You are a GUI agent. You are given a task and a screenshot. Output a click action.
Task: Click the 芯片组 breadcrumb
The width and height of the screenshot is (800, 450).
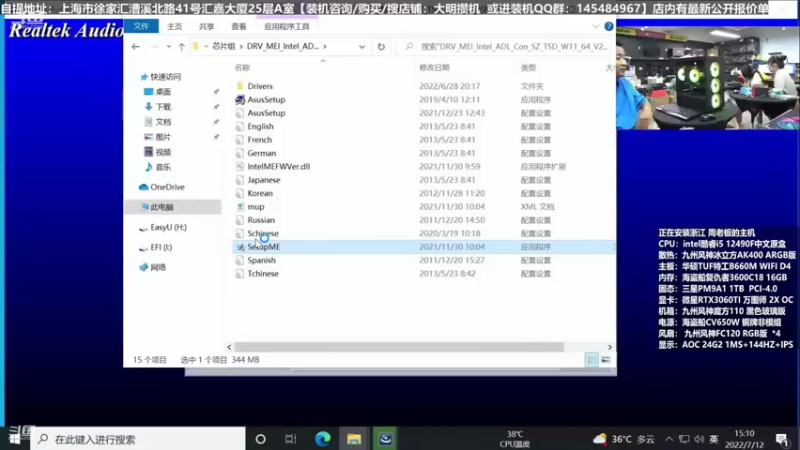pyautogui.click(x=223, y=46)
